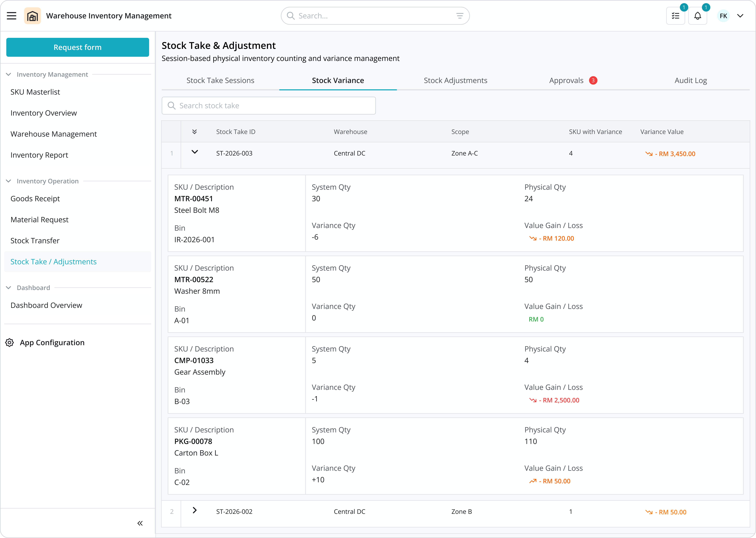This screenshot has width=756, height=538.
Task: Open the hamburger navigation menu
Action: coord(12,16)
